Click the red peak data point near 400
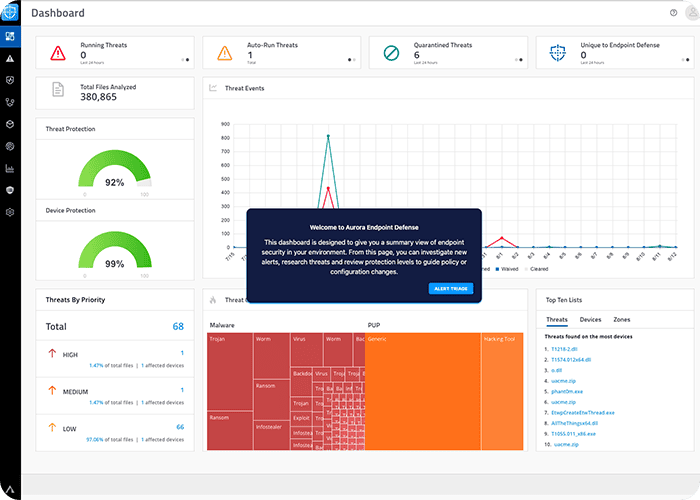 328,188
